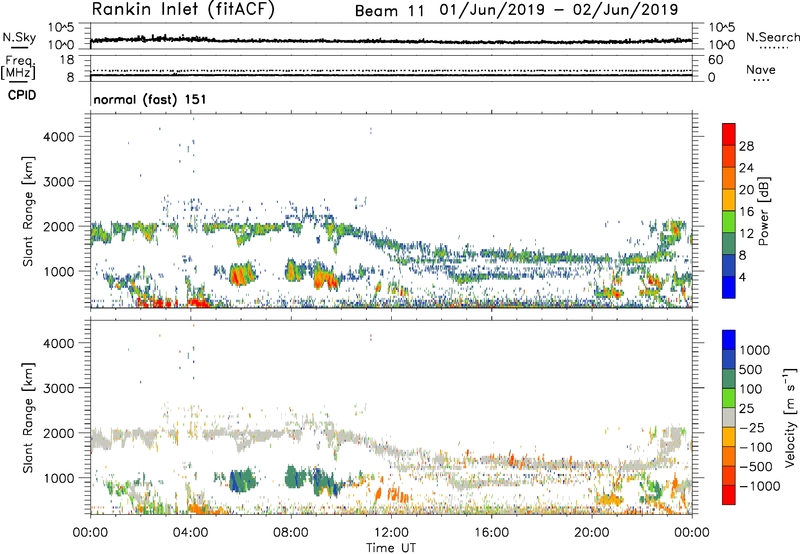
Task: Click the '28' tick on Power color bar
Action: pos(746,146)
